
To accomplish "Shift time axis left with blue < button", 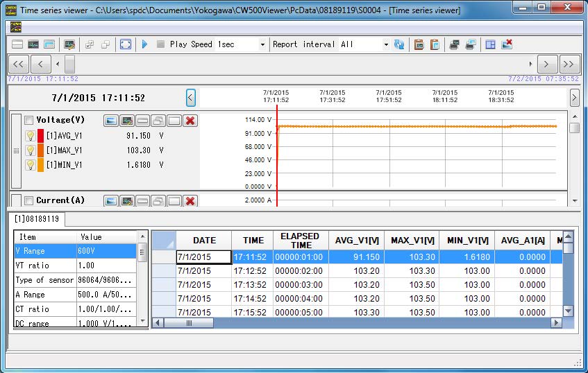I will click(190, 98).
